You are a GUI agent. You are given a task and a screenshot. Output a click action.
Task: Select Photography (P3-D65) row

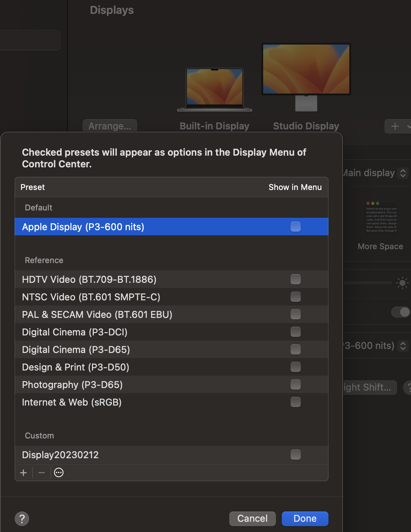click(172, 384)
